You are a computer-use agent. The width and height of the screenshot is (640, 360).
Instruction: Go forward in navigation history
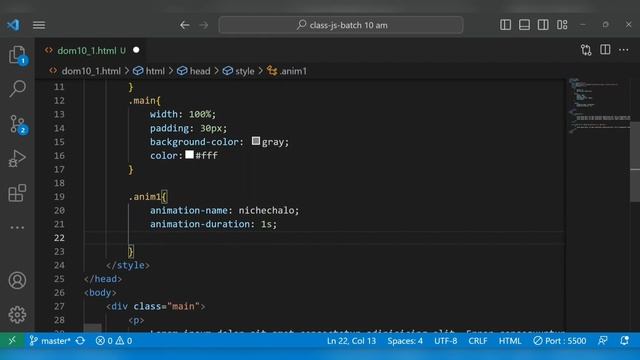tap(204, 25)
